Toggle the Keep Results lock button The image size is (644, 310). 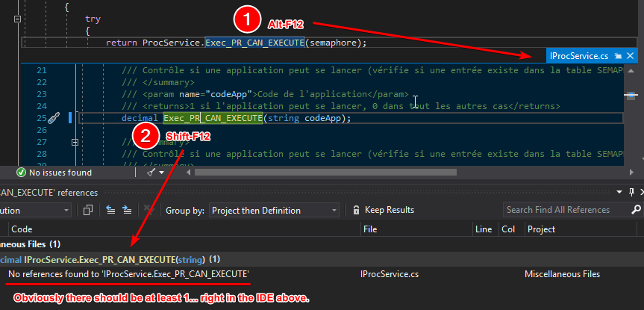pyautogui.click(x=384, y=210)
